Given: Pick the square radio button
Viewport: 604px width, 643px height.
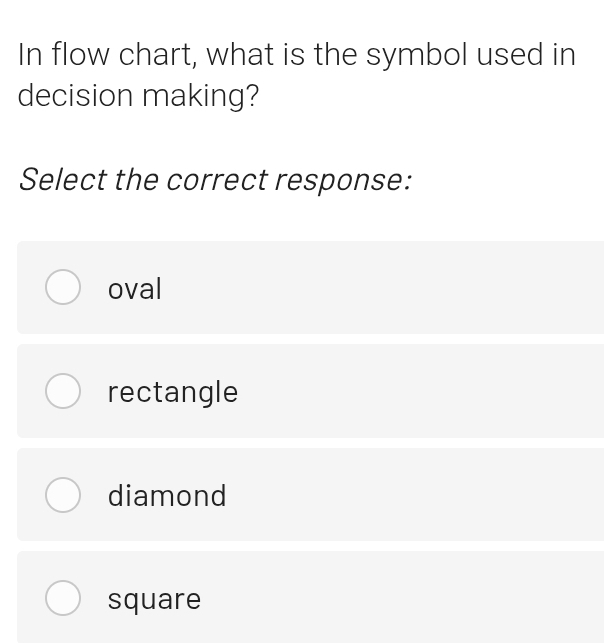Looking at the screenshot, I should click(x=63, y=598).
